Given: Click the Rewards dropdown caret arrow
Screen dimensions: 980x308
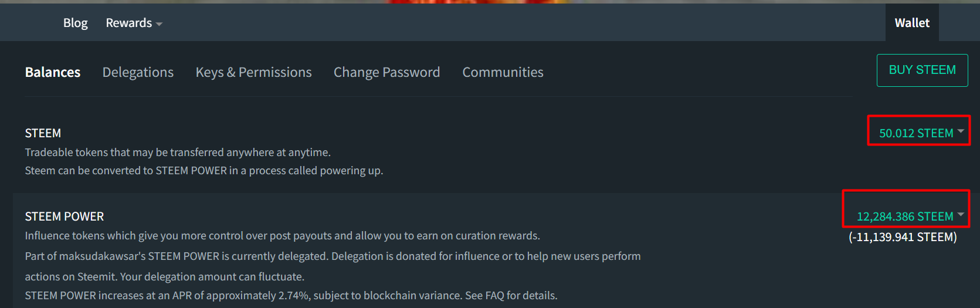Looking at the screenshot, I should pyautogui.click(x=159, y=24).
